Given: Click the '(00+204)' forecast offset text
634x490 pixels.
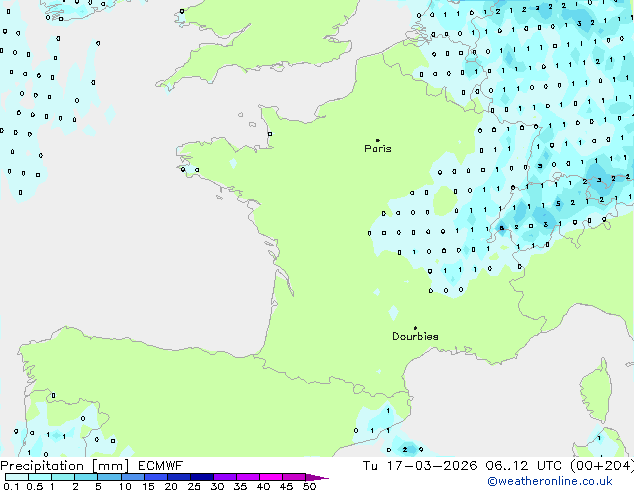Looking at the screenshot, I should point(602,466).
